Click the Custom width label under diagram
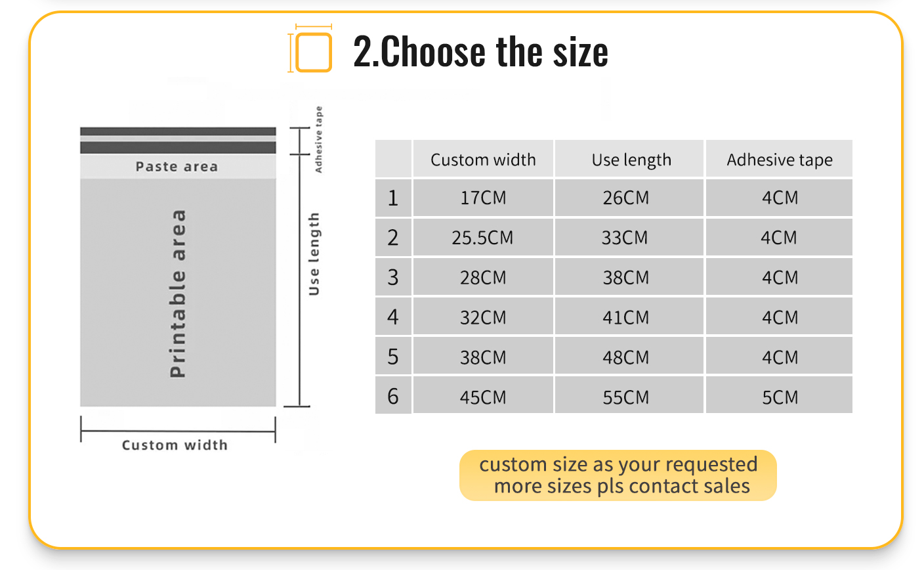 tap(175, 445)
